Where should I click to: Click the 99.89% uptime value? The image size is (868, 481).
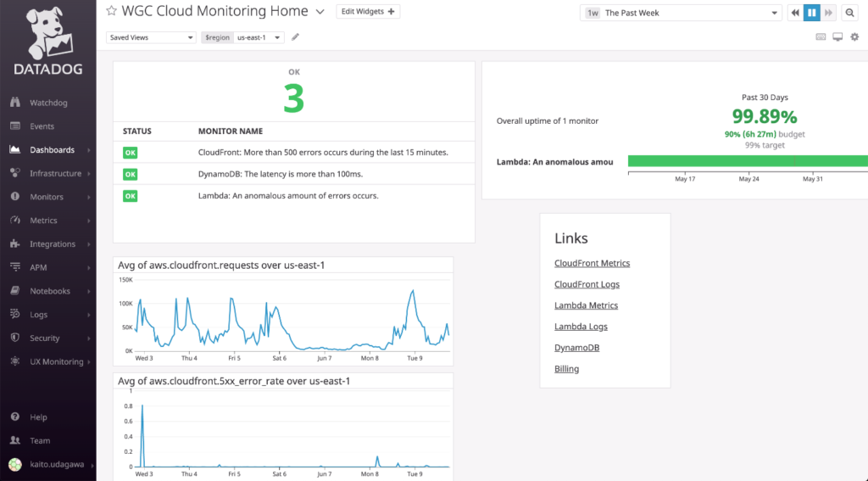[765, 116]
